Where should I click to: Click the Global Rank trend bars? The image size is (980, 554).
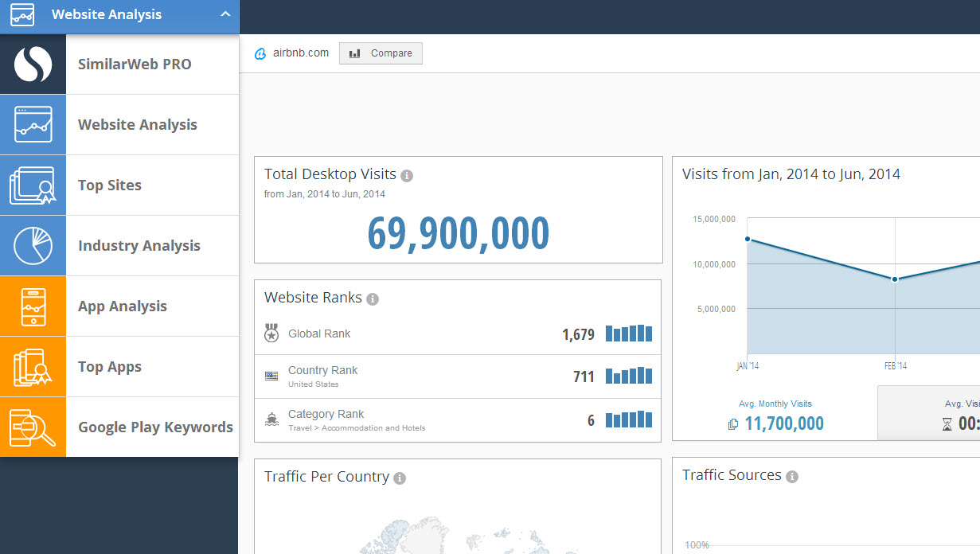(x=628, y=334)
